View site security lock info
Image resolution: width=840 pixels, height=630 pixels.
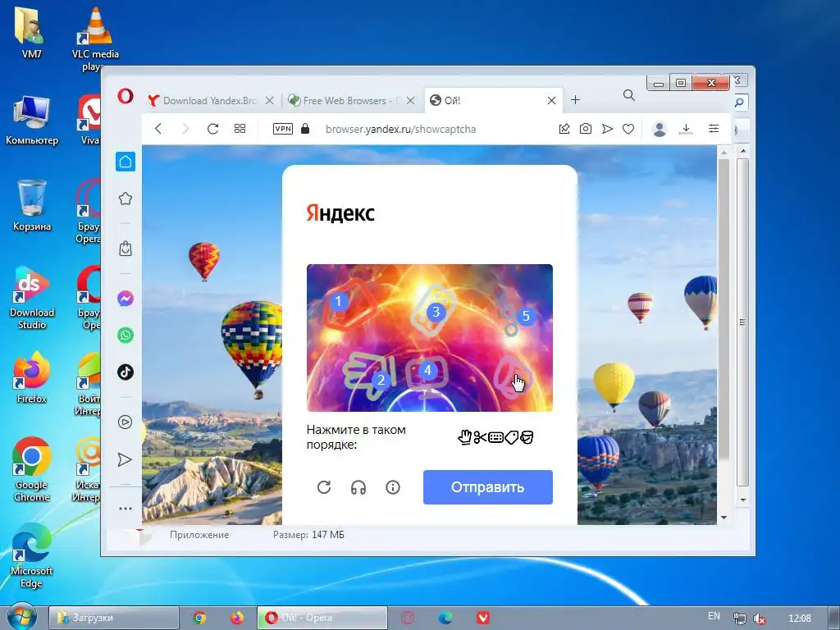click(305, 129)
